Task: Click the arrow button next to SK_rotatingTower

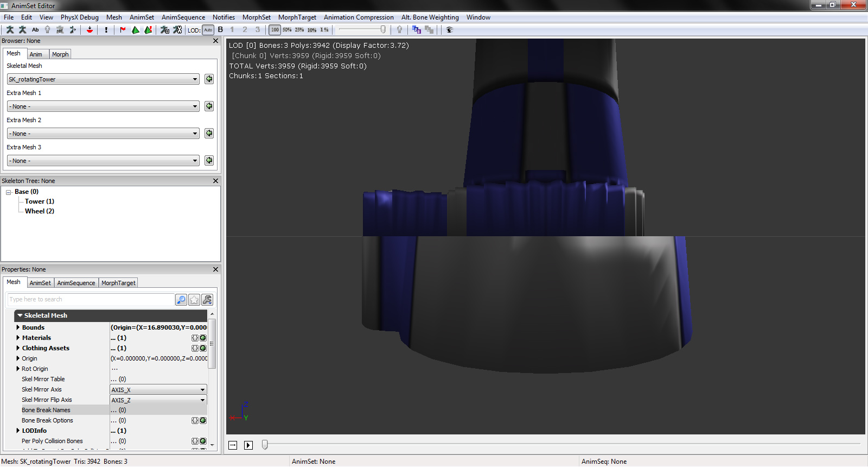Action: coord(209,79)
